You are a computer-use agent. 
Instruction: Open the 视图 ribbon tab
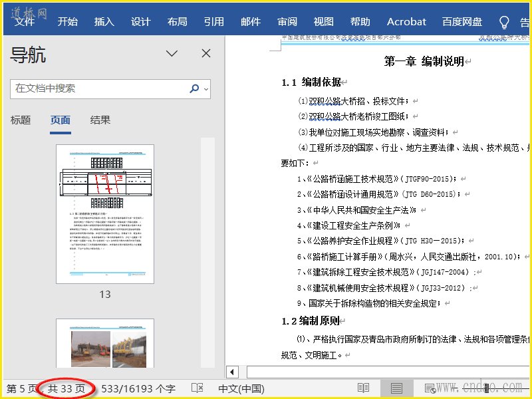(x=324, y=22)
